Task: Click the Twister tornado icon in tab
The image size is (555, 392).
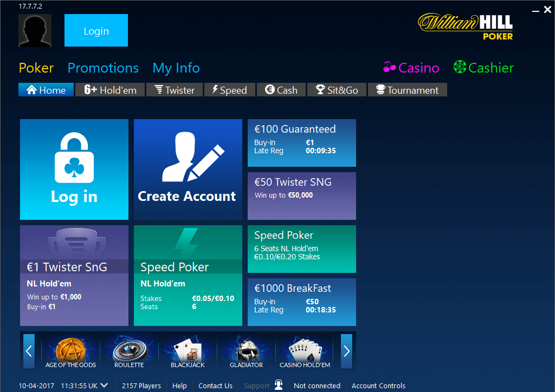Action: pos(159,90)
